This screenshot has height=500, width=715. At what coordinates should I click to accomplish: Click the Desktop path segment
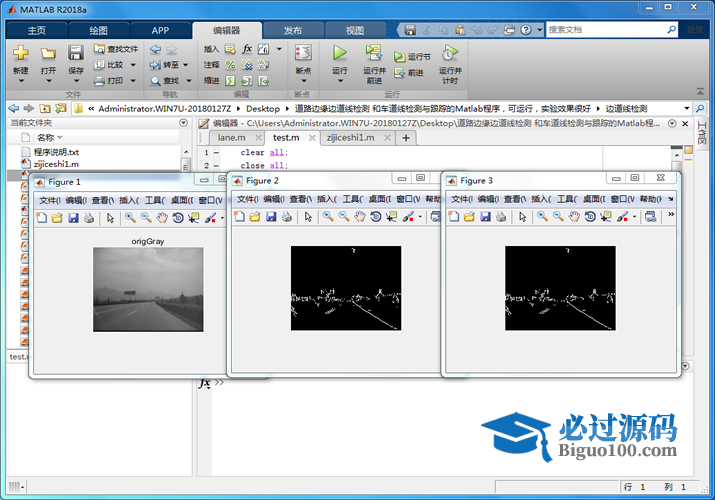pyautogui.click(x=263, y=108)
